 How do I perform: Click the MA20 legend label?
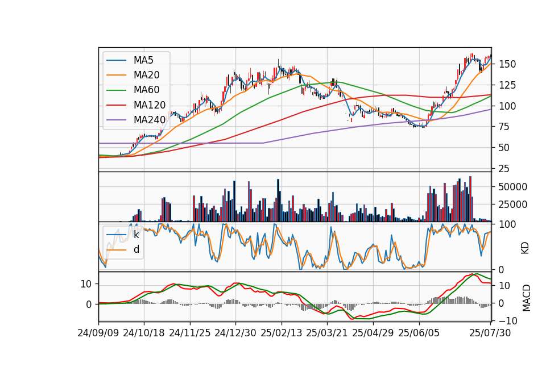click(146, 75)
